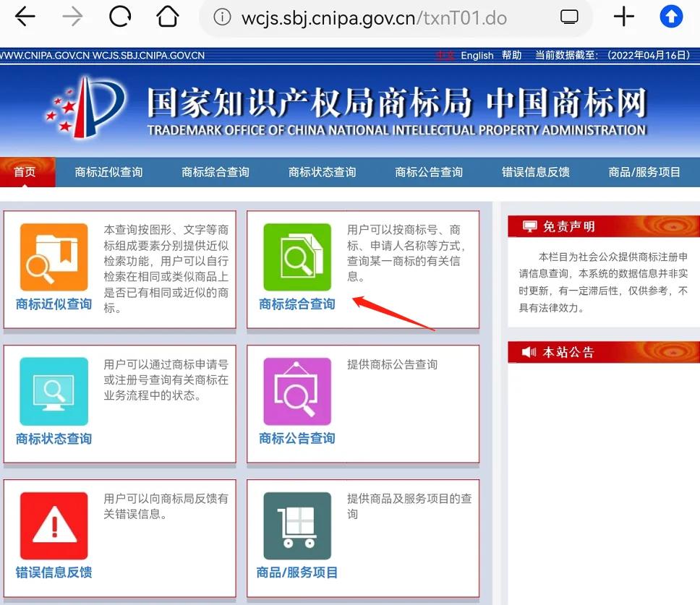Switch to 商品/服务项目 in the nav bar
The height and width of the screenshot is (605, 700).
click(644, 172)
